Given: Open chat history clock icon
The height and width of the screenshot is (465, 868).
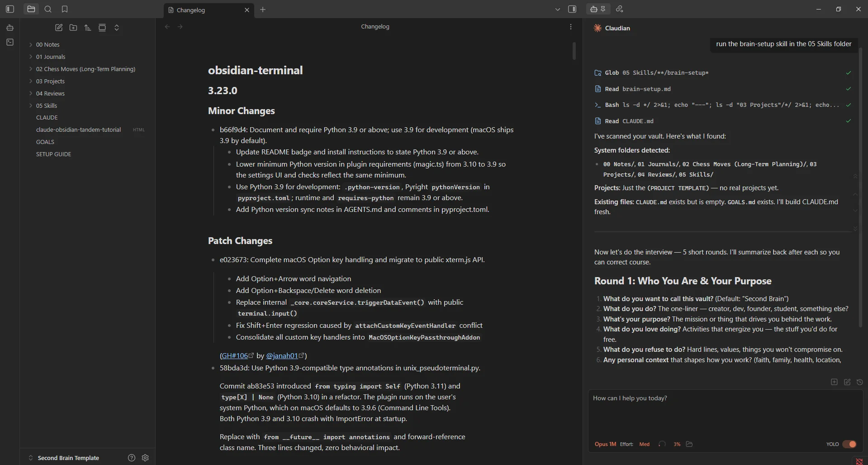Looking at the screenshot, I should click(x=860, y=382).
